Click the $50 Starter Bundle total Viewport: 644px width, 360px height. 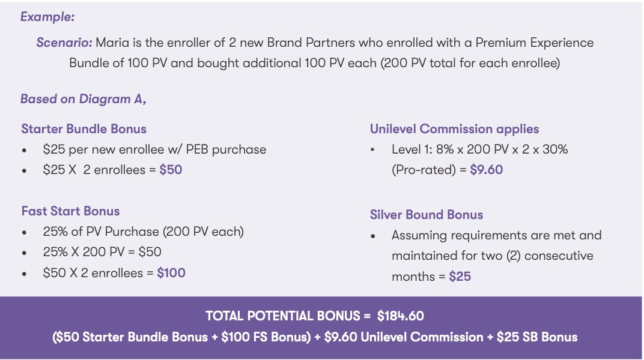pyautogui.click(x=171, y=170)
